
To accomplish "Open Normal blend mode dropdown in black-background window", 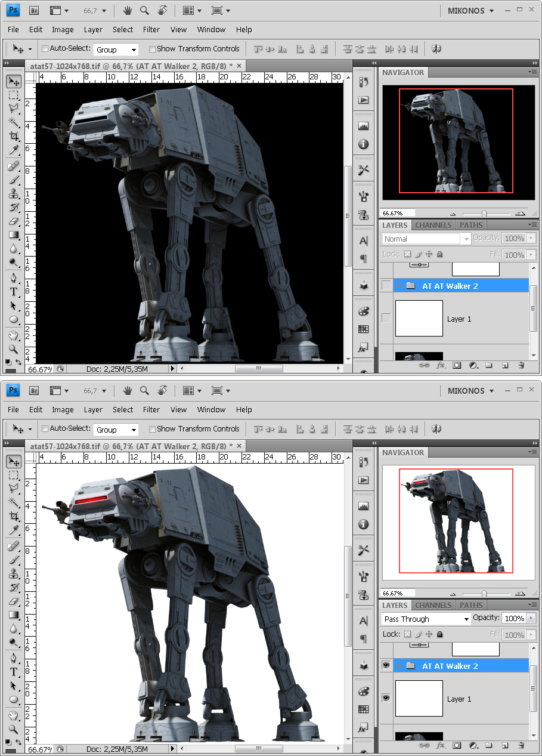I will point(426,239).
